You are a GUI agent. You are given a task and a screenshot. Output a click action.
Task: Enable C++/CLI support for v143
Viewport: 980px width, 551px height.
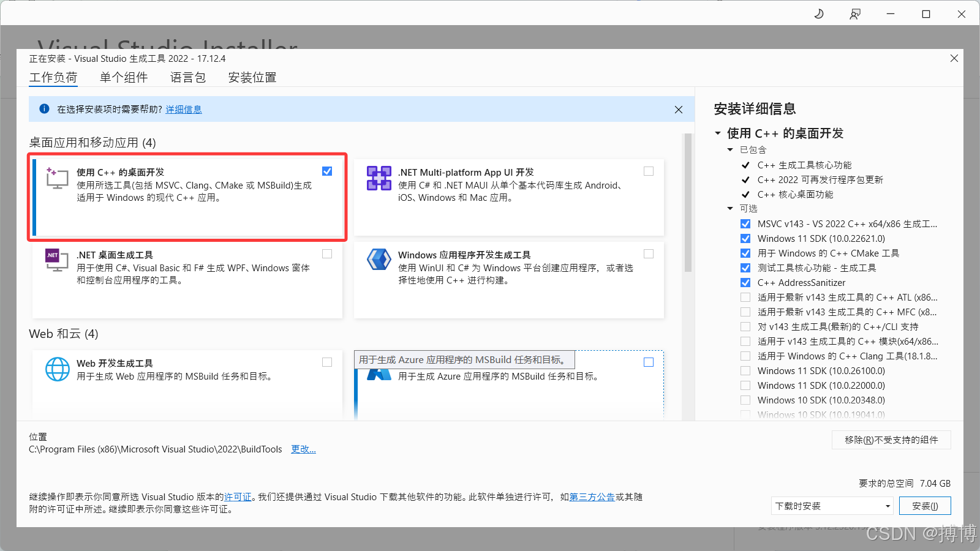coord(745,327)
